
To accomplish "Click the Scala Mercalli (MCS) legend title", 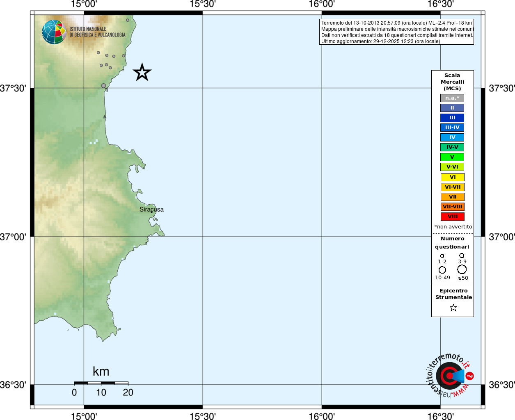I will (x=452, y=82).
